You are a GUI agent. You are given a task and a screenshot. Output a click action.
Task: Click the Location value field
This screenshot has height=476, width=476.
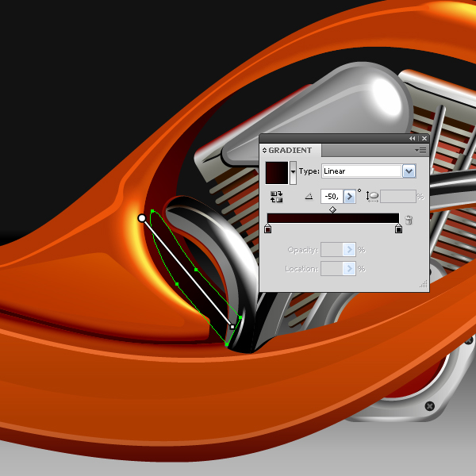pyautogui.click(x=332, y=269)
